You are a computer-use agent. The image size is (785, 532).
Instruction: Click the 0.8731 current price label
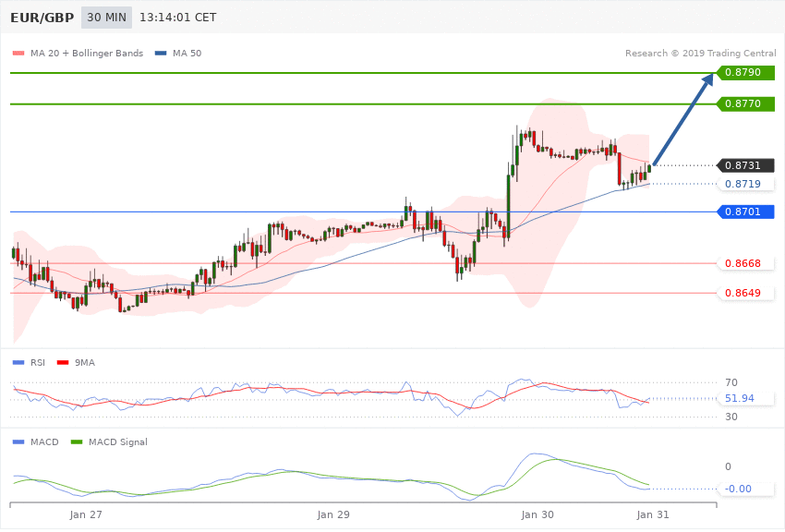pyautogui.click(x=746, y=165)
